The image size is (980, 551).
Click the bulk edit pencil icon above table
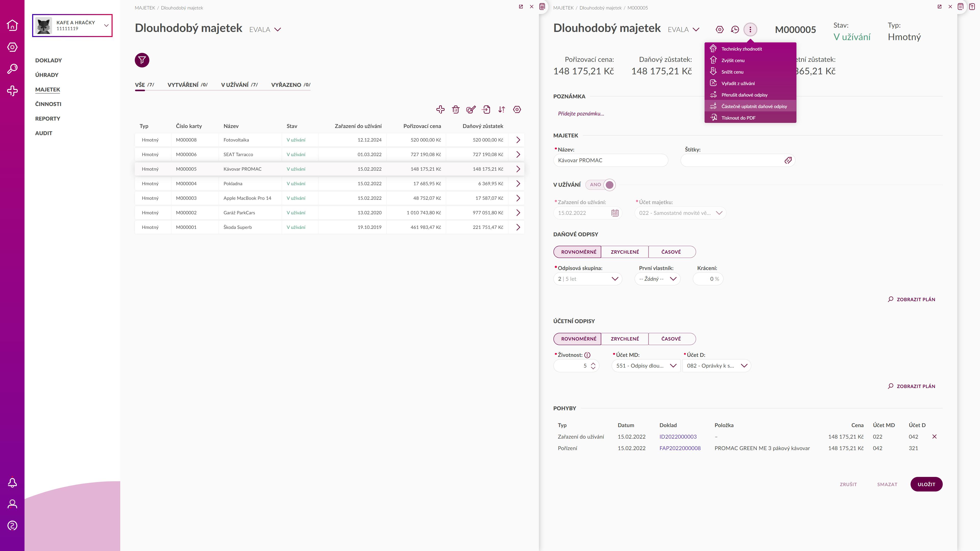point(471,110)
